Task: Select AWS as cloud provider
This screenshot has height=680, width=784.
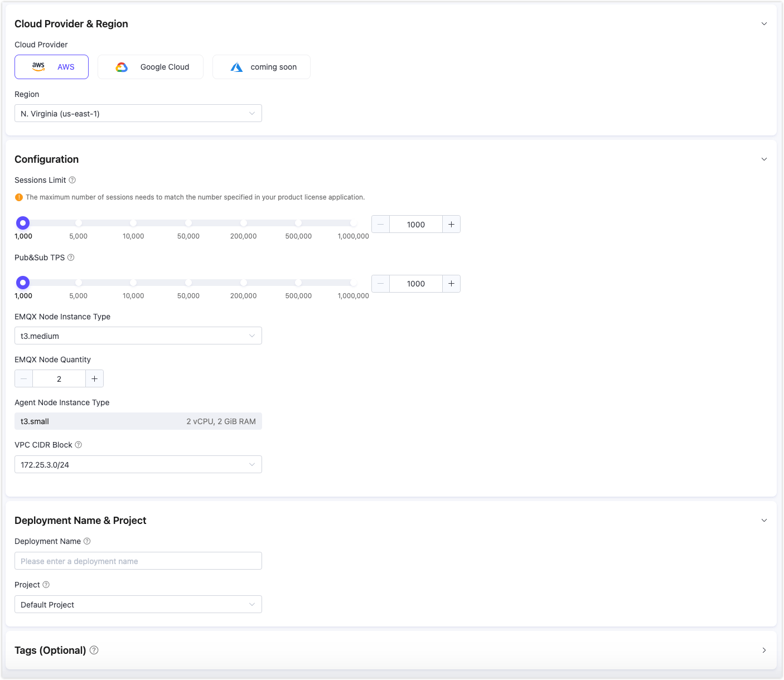Action: click(x=51, y=67)
